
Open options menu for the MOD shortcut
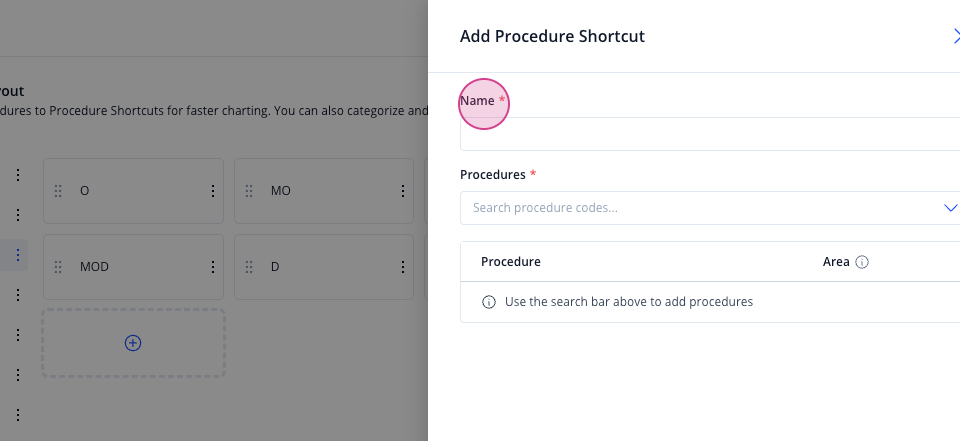212,267
